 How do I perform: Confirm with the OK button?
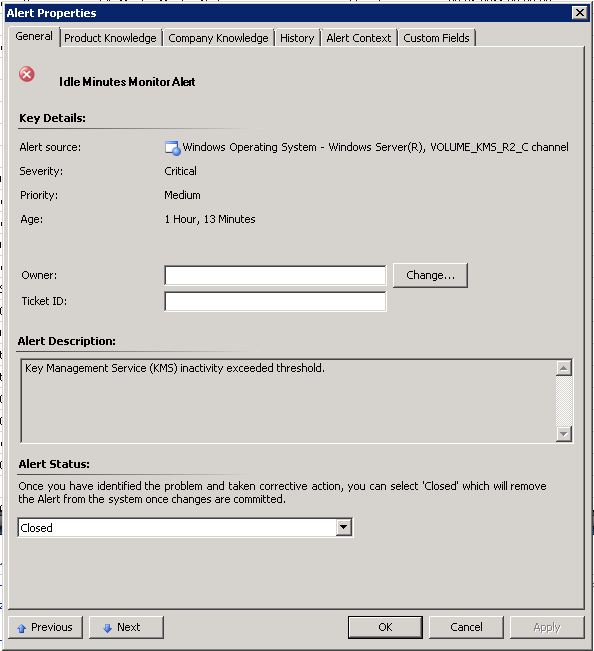coord(385,627)
